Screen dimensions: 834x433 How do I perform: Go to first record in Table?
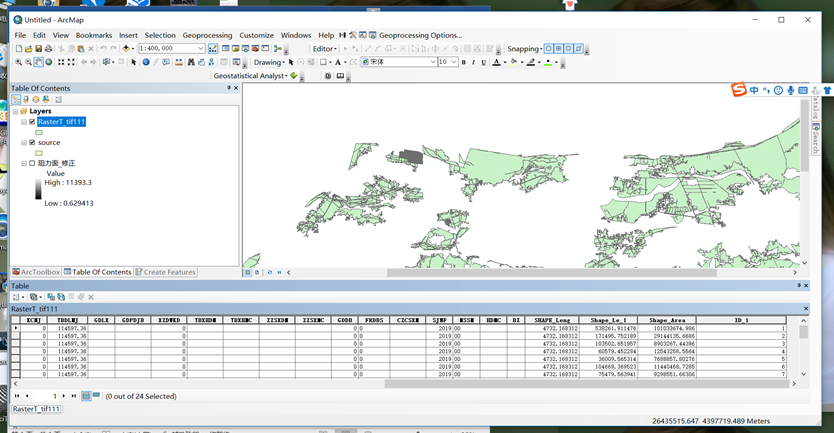pos(17,396)
